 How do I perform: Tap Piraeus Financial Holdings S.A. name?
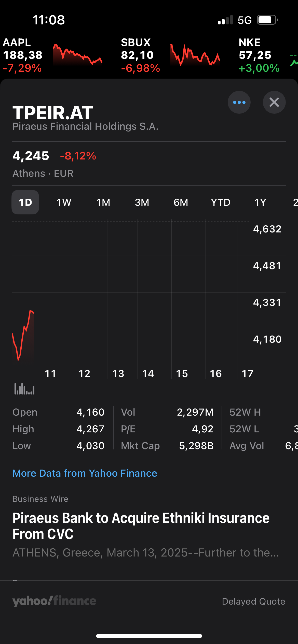pos(85,126)
